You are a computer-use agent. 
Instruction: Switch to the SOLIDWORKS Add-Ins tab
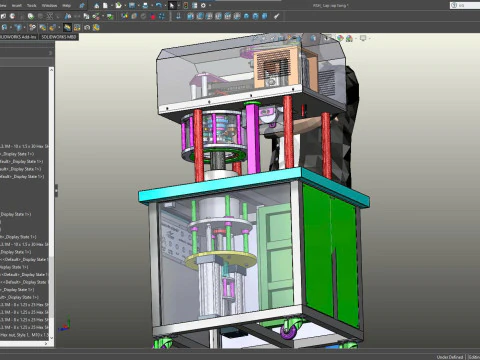(18, 37)
